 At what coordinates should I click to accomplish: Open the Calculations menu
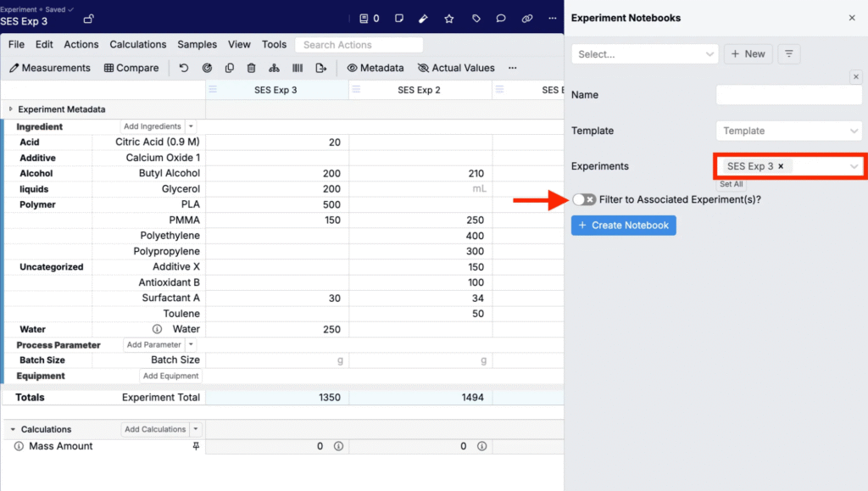tap(138, 44)
